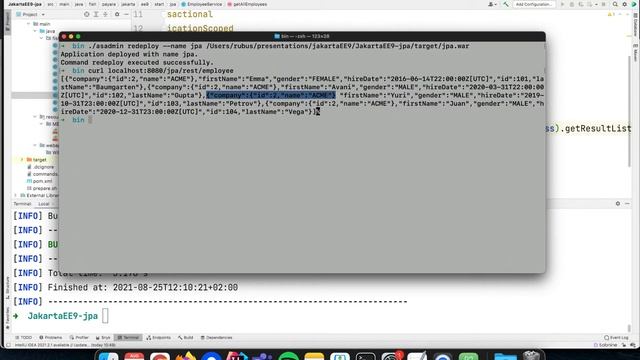Expand External Libraries in project tree
This screenshot has width=640, height=360.
(x=16, y=196)
